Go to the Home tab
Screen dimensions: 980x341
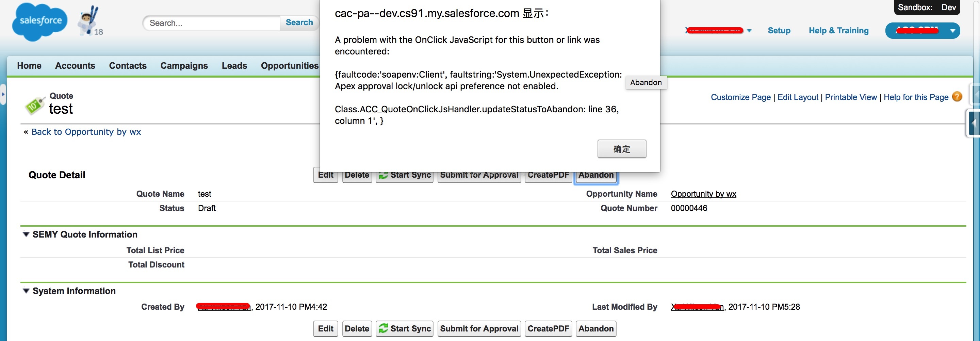coord(29,65)
